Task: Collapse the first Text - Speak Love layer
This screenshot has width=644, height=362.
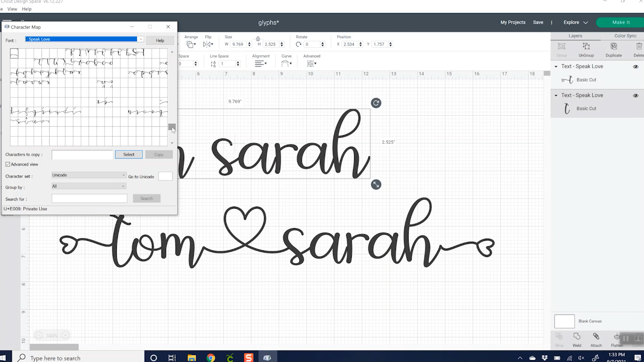Action: coord(556,66)
